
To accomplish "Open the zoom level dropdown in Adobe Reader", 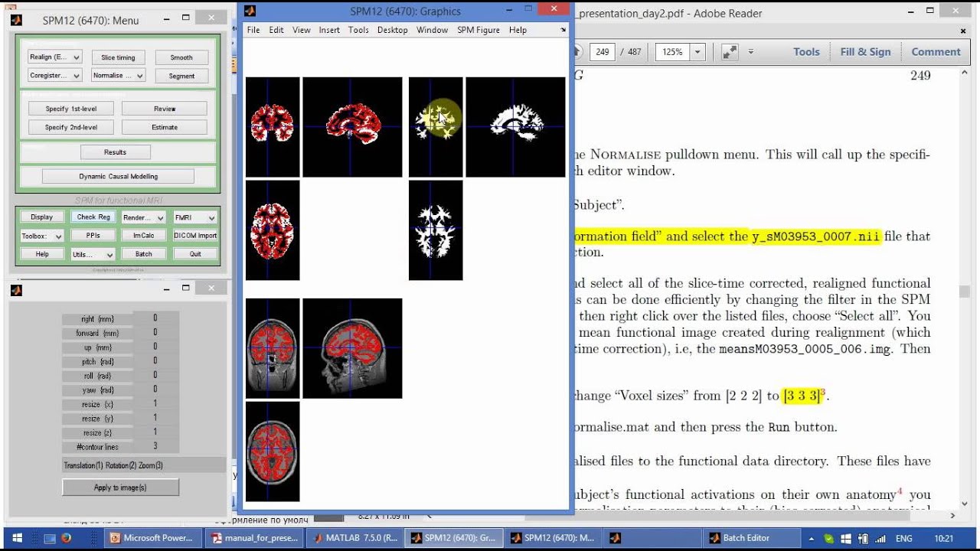I will [x=697, y=52].
